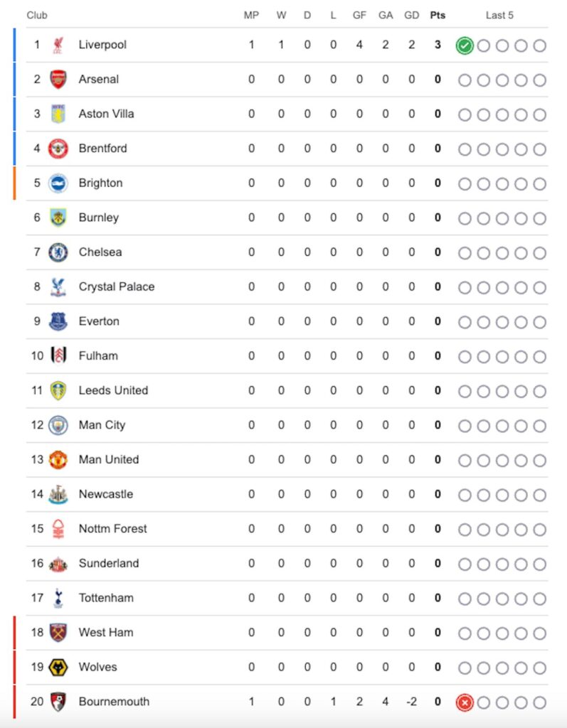Click the Tottenham cockerel crest icon

click(x=58, y=599)
